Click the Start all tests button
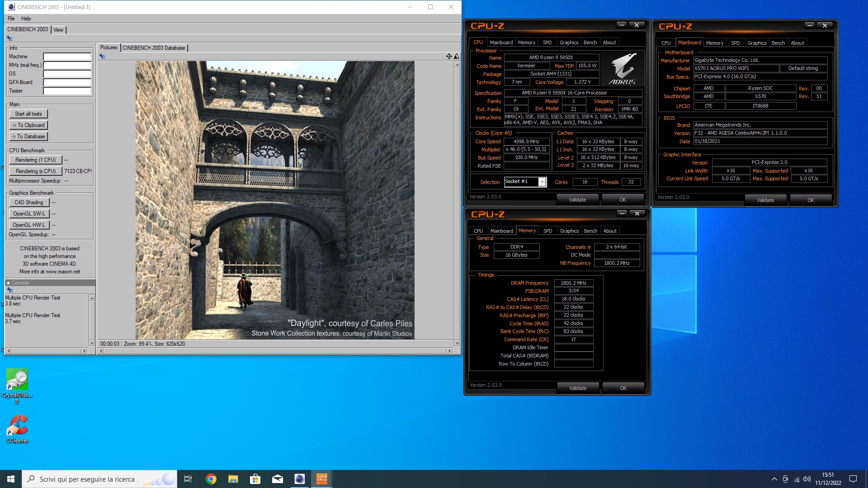This screenshot has width=868, height=488. tap(28, 114)
